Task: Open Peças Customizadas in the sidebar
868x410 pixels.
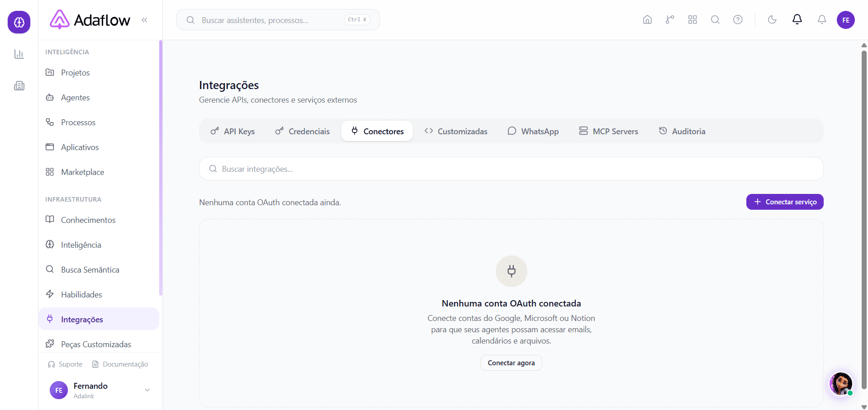Action: pyautogui.click(x=99, y=344)
